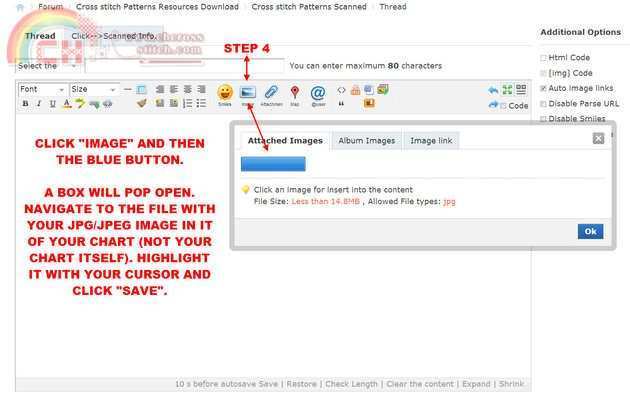Viewport: 630px width, 397px height.
Task: Open the Font dropdown
Action: 42,89
